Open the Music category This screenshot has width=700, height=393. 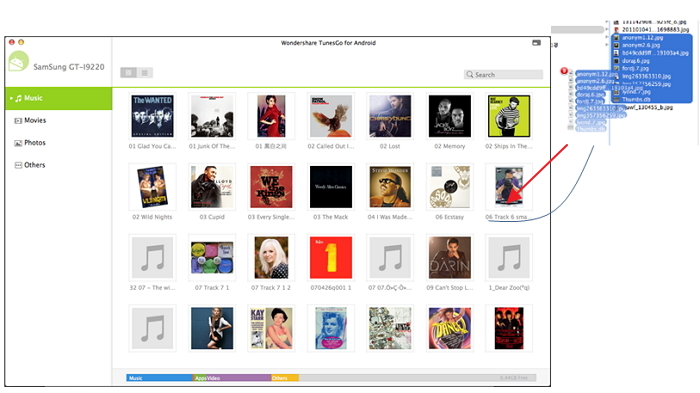[58, 98]
